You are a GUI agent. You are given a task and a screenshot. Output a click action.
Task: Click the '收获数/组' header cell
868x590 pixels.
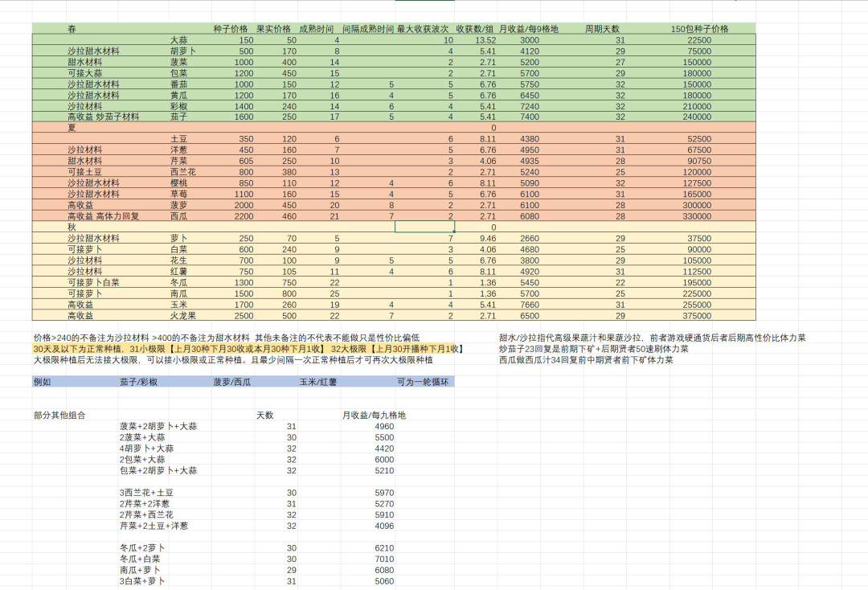475,29
